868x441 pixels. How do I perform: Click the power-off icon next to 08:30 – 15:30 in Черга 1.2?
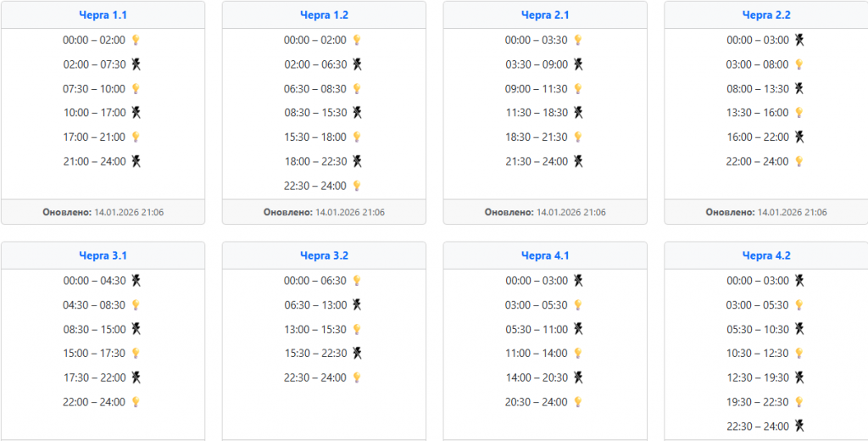[357, 113]
